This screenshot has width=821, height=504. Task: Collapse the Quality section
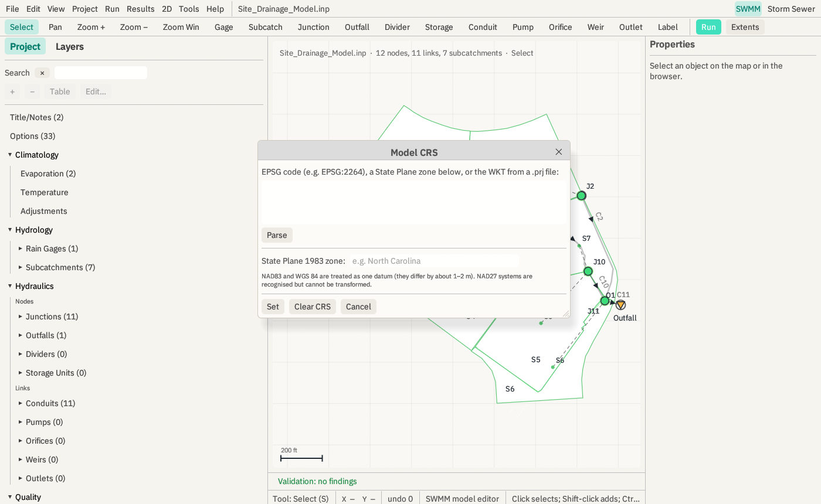tap(10, 497)
